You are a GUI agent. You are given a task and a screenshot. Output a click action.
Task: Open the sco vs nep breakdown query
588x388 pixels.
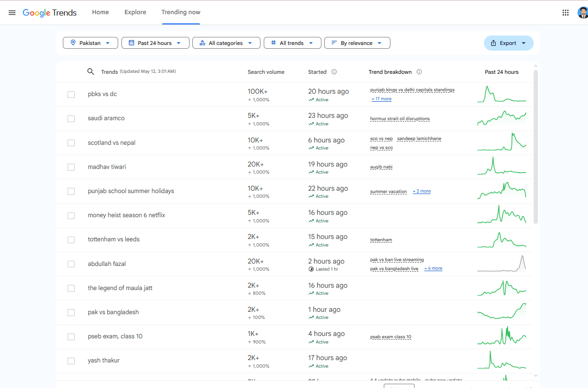pyautogui.click(x=381, y=139)
